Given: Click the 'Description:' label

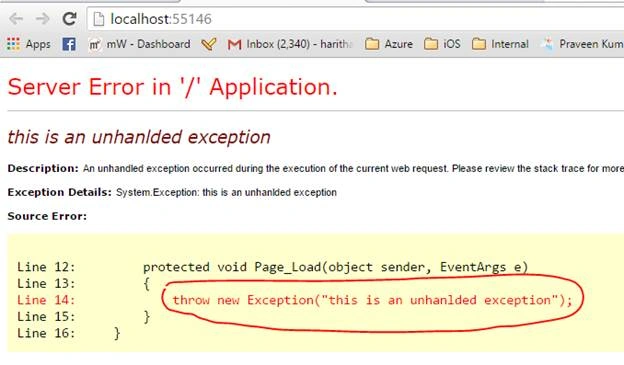Looking at the screenshot, I should [x=43, y=168].
